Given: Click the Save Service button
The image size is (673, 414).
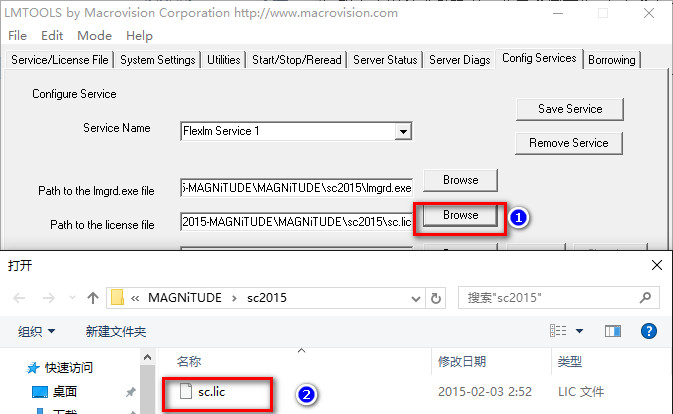Looking at the screenshot, I should pyautogui.click(x=570, y=109).
